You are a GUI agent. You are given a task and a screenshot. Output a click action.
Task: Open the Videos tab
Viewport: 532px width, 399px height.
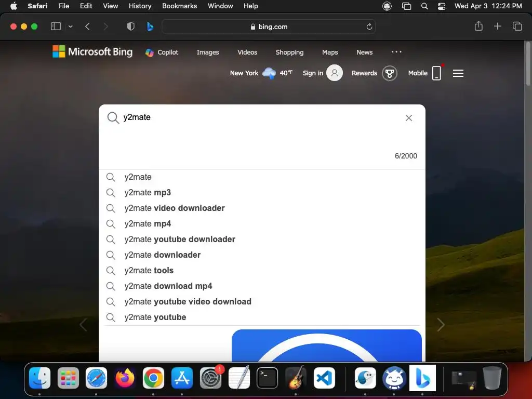pos(247,52)
